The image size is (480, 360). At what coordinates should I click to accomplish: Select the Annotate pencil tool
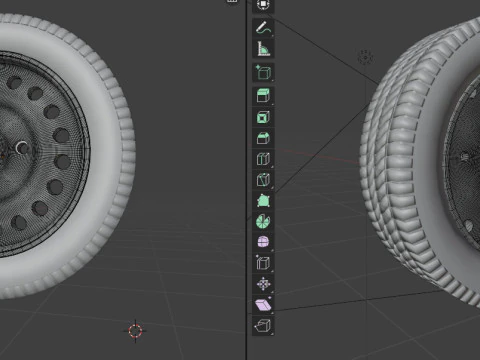[x=263, y=28]
